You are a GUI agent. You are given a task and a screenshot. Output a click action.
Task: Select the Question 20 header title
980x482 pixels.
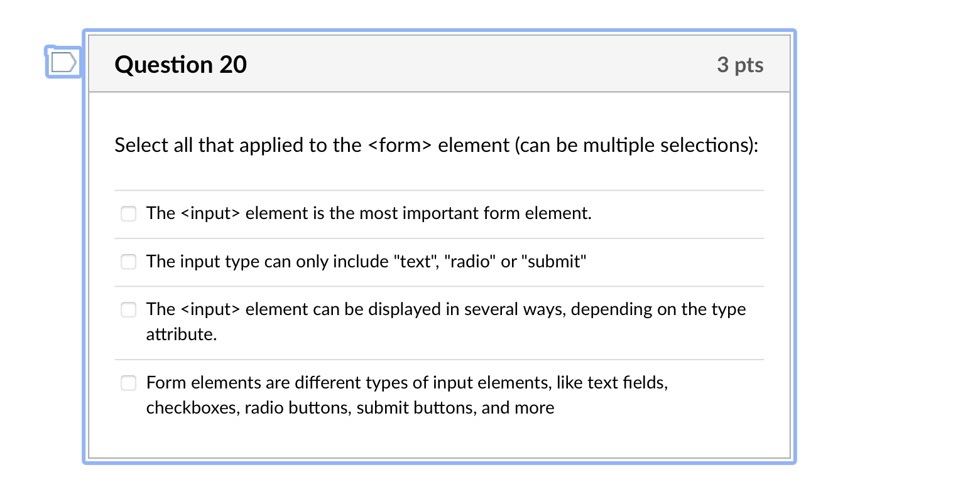180,64
